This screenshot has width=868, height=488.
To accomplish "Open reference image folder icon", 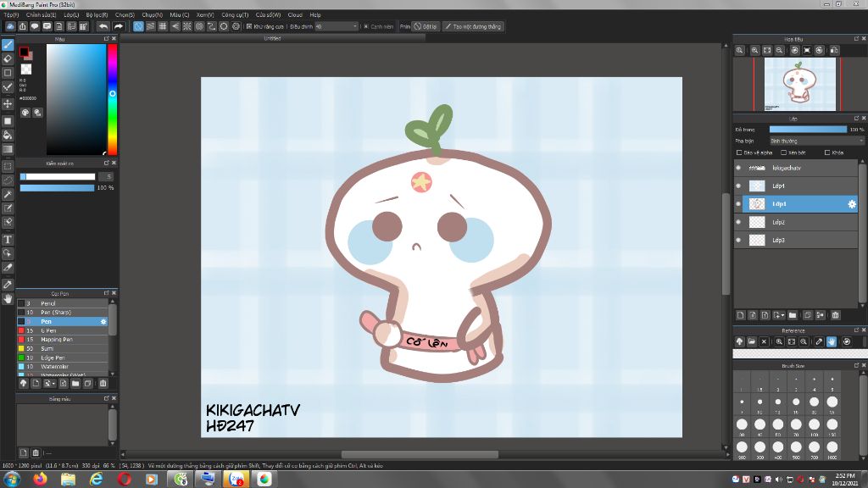I will (x=751, y=342).
